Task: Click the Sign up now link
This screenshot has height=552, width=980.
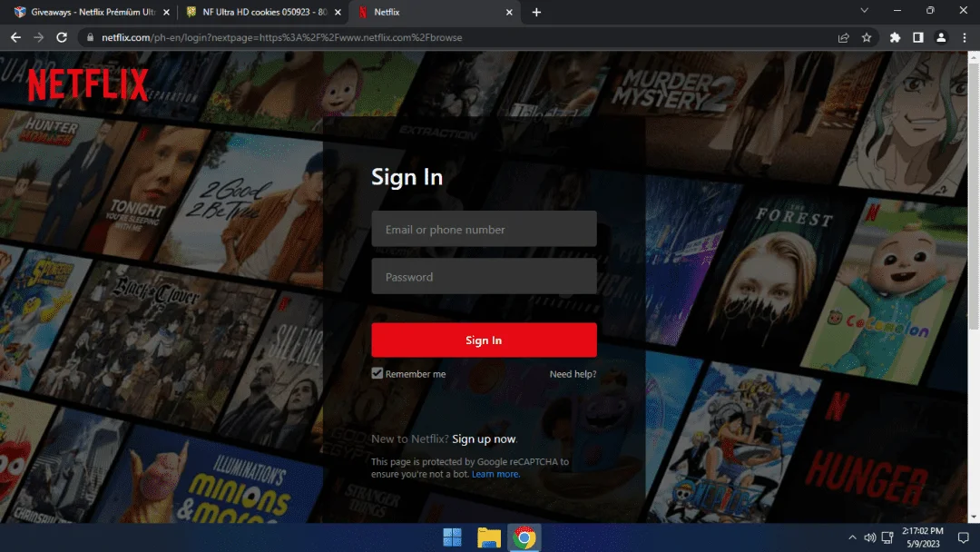Action: point(484,439)
